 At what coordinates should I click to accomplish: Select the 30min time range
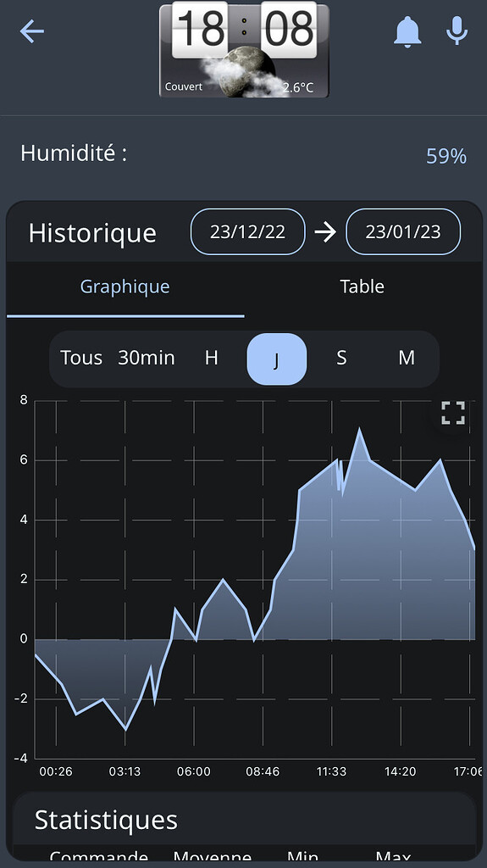pyautogui.click(x=146, y=359)
